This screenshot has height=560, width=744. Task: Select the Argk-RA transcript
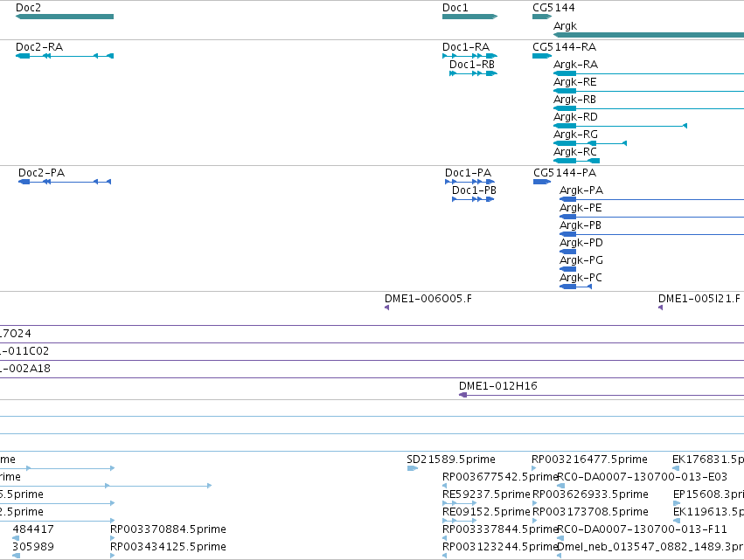pyautogui.click(x=649, y=73)
